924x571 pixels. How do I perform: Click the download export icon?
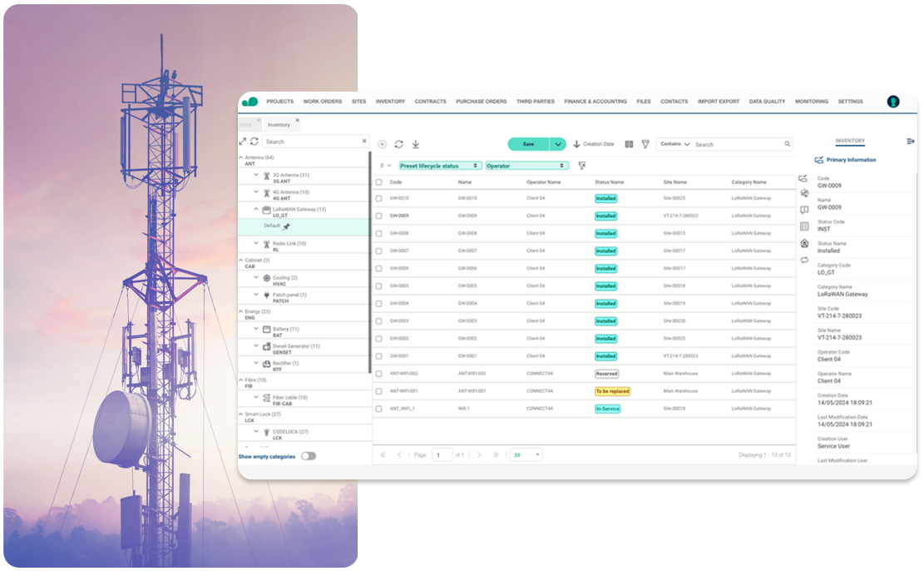[416, 144]
